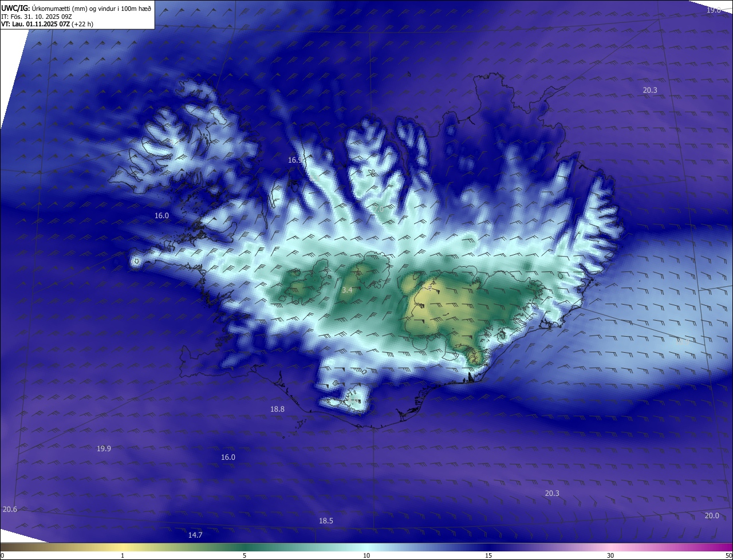Screen dimensions: 733x560
Task: Click the 18.5 value label
Action: pyautogui.click(x=326, y=520)
